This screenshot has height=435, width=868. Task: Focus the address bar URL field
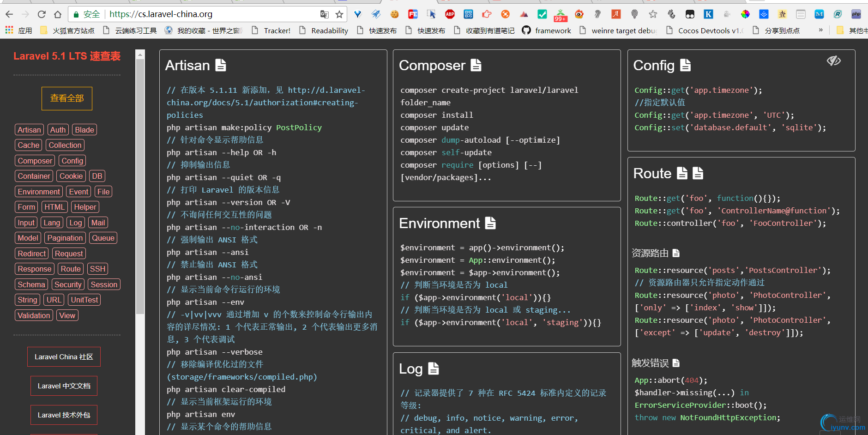pos(208,14)
